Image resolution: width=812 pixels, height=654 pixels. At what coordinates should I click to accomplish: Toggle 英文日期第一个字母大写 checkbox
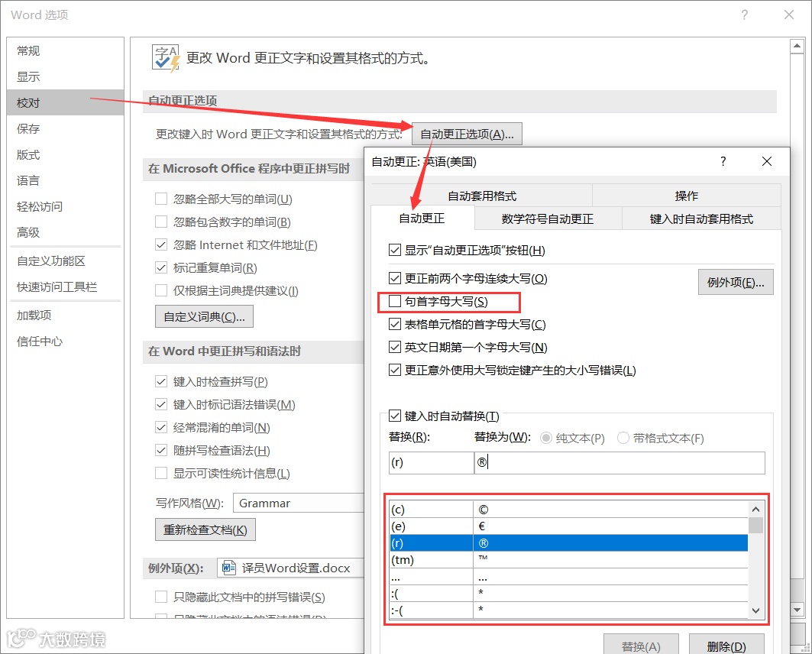pos(395,347)
